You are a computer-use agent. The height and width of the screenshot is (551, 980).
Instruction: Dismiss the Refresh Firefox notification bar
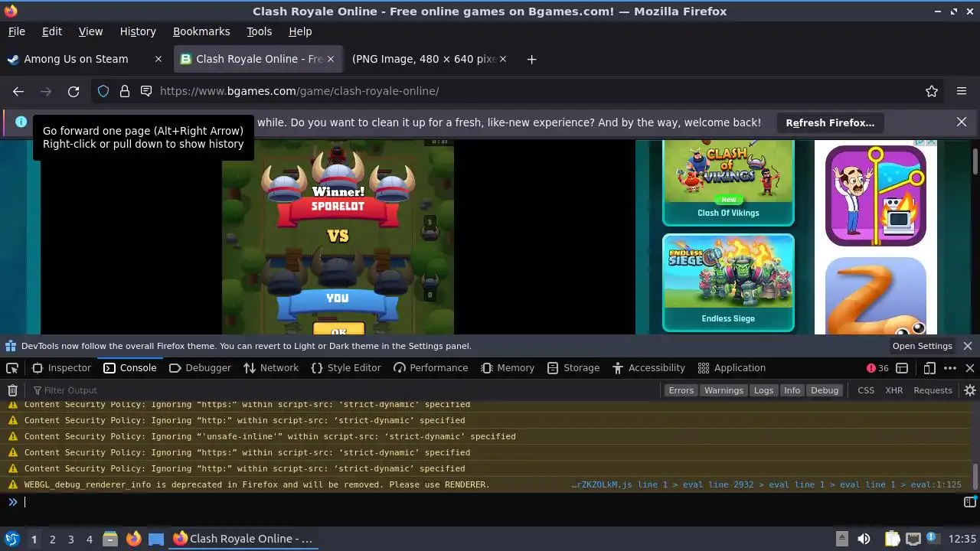962,122
